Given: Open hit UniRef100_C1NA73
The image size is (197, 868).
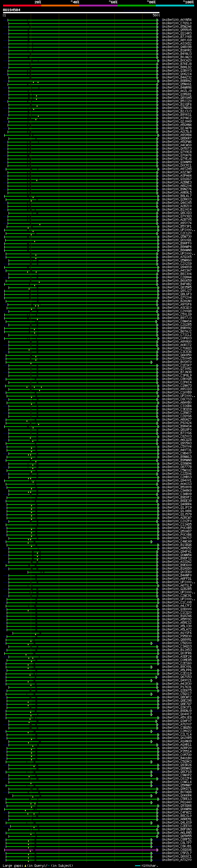Looking at the screenshot, I should point(177,386).
